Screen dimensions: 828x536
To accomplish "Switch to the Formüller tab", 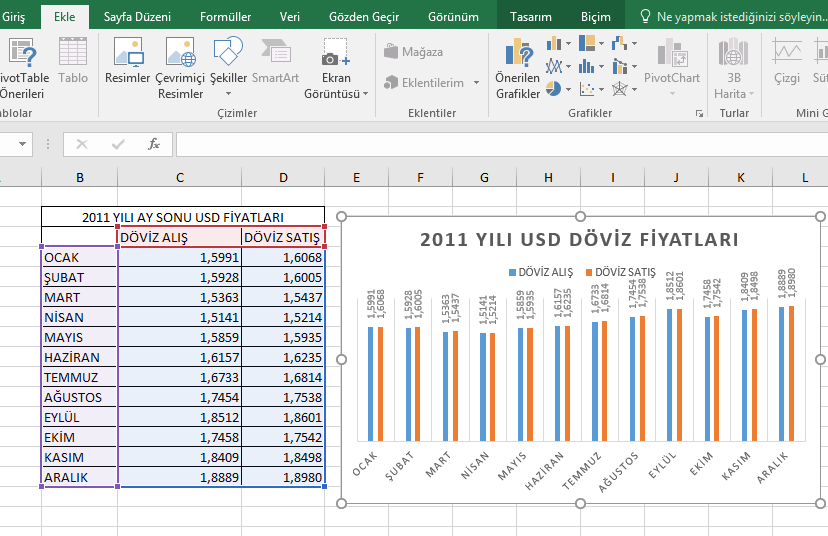I will (x=225, y=17).
